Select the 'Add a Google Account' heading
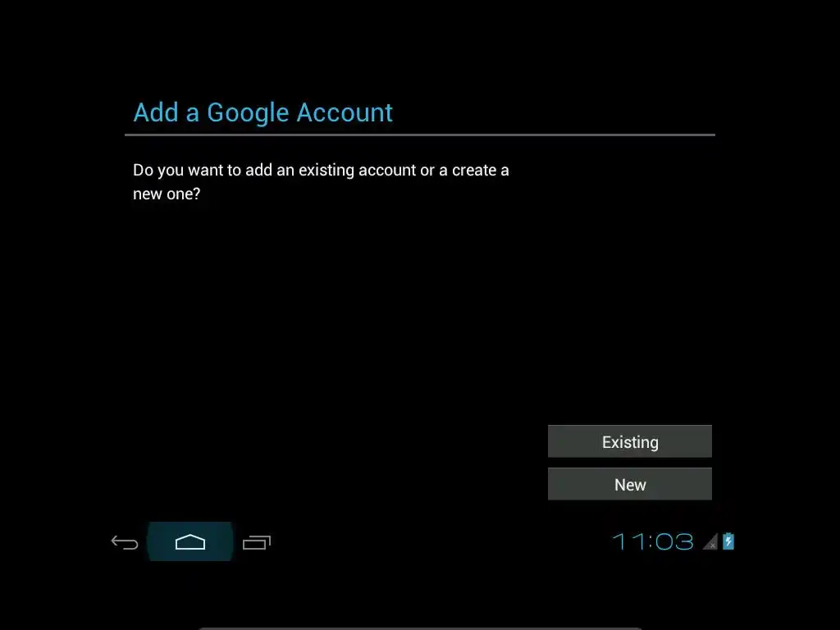The height and width of the screenshot is (630, 840). tap(263, 112)
